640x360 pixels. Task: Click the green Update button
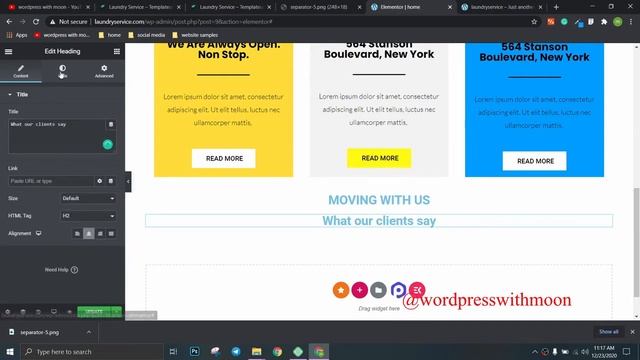tap(94, 312)
